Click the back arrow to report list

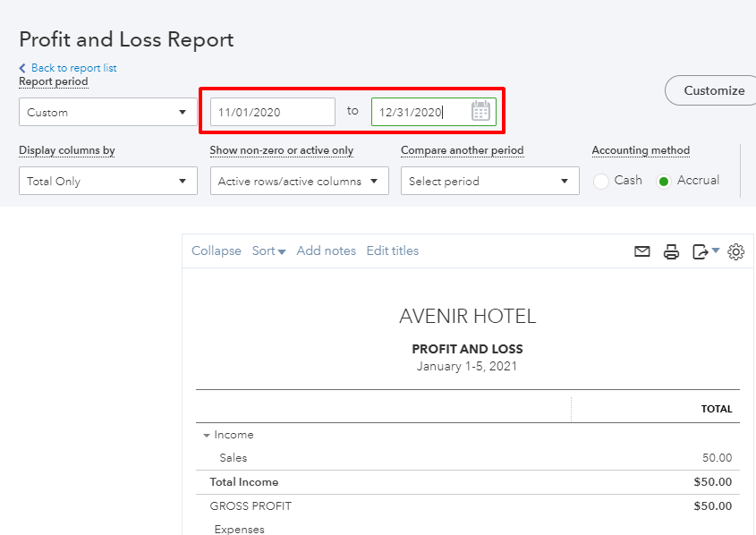coord(22,68)
